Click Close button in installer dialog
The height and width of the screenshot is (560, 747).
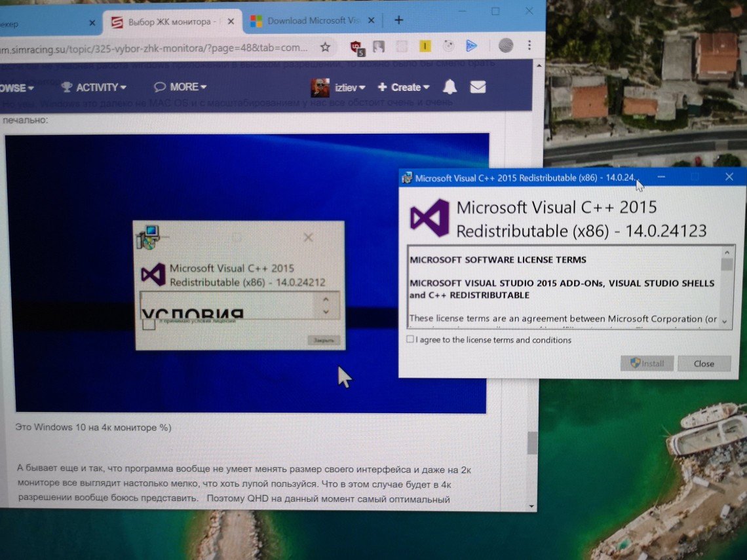click(704, 364)
